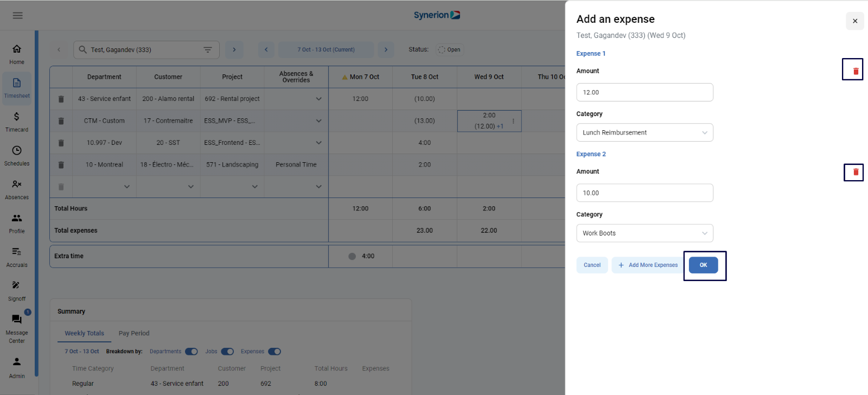Click the employee search filter icon
The width and height of the screenshot is (868, 395).
tap(208, 50)
